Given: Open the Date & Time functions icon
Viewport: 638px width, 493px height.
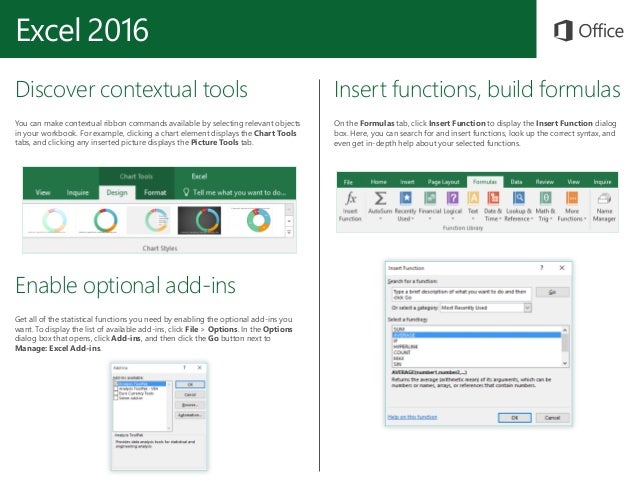Looking at the screenshot, I should point(493,198).
